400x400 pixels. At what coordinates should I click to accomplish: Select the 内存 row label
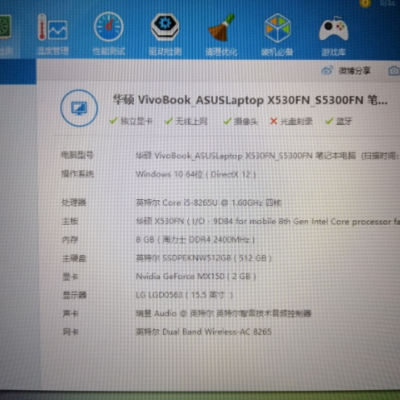(x=70, y=240)
